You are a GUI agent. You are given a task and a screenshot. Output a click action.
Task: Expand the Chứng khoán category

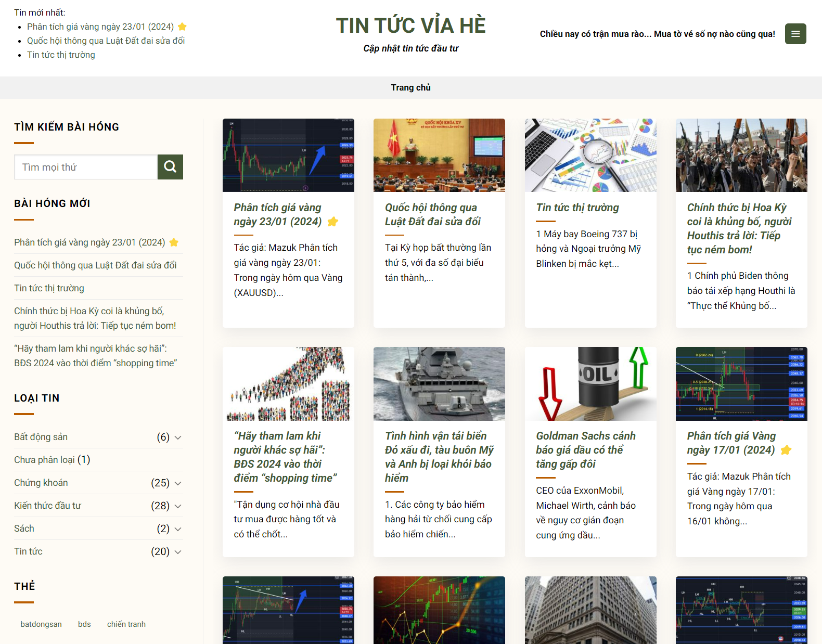point(178,483)
